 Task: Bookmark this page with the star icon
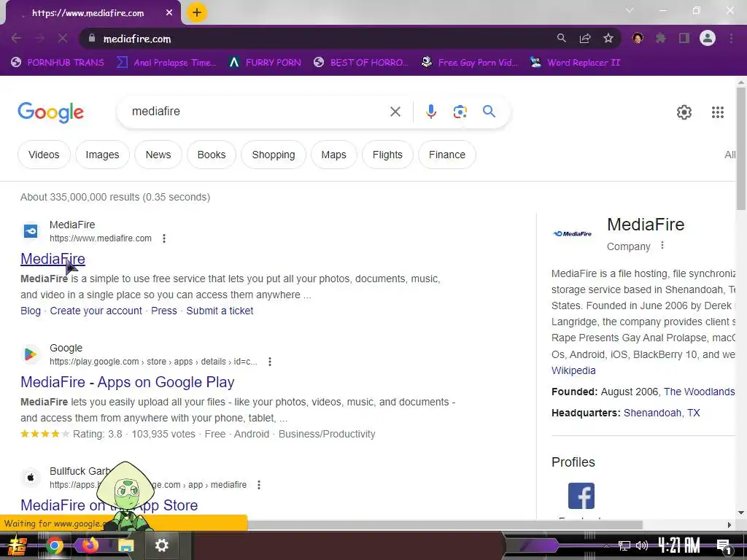[x=608, y=38]
